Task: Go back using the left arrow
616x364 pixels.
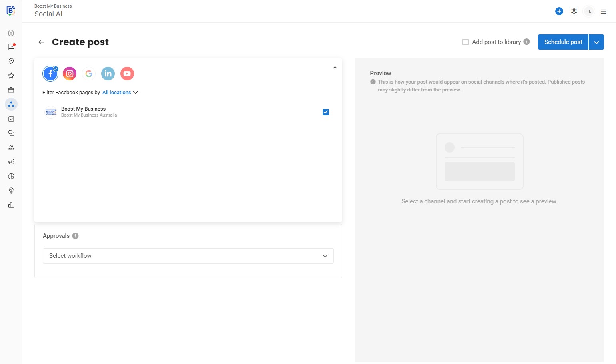Action: (41, 42)
